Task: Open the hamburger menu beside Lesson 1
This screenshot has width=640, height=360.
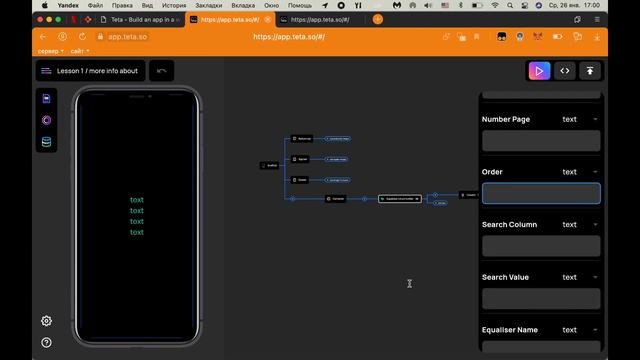Action: click(x=46, y=71)
